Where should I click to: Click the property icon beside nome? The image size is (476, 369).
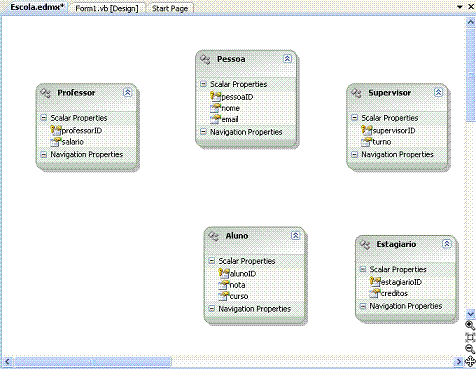[215, 108]
